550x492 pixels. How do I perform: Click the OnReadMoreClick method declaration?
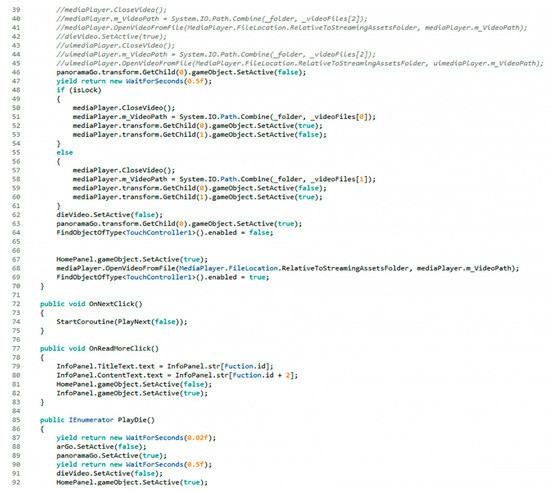(x=99, y=349)
